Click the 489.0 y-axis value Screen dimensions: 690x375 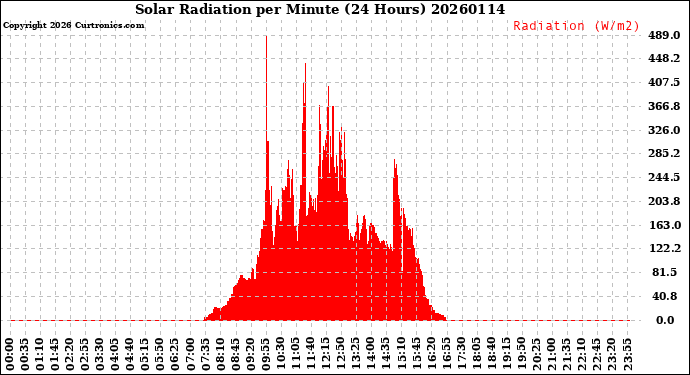pyautogui.click(x=664, y=35)
